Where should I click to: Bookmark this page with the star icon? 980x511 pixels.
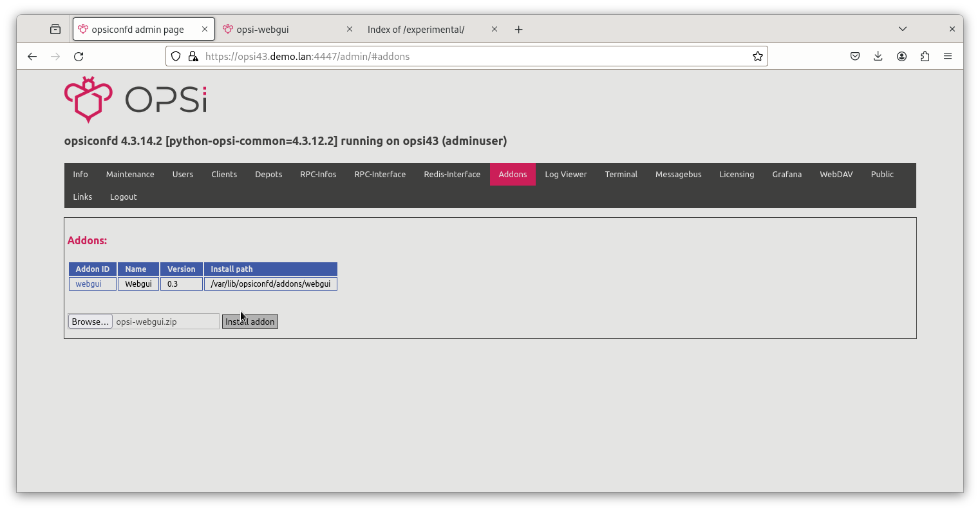click(758, 57)
